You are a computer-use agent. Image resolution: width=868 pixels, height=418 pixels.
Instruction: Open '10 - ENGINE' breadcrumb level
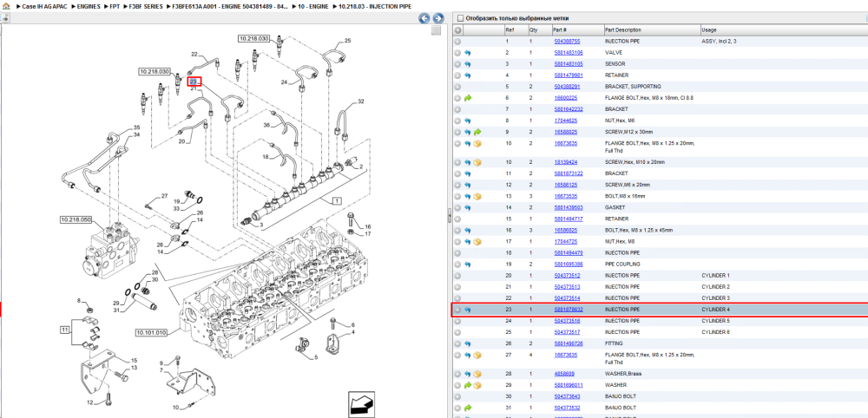312,6
